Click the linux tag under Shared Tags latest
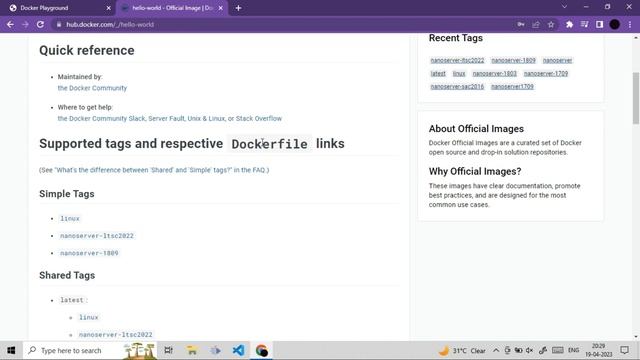The width and height of the screenshot is (640, 360). [x=89, y=317]
